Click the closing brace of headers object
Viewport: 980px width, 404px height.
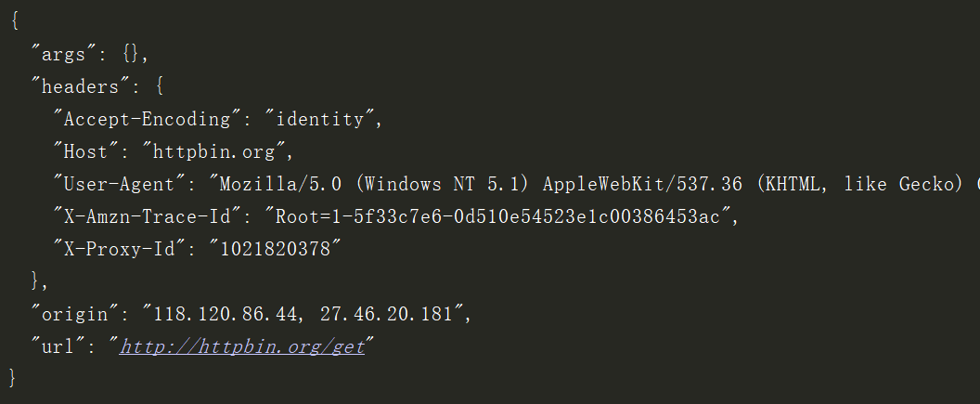35,281
